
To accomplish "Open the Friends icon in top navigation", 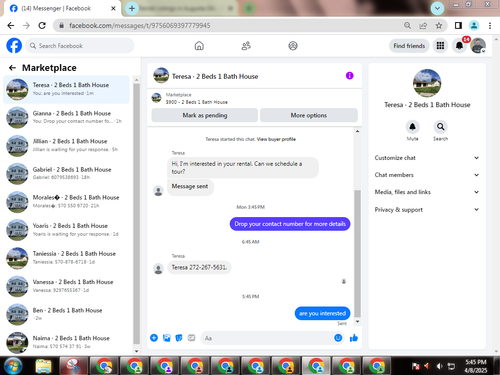I will coord(246,46).
